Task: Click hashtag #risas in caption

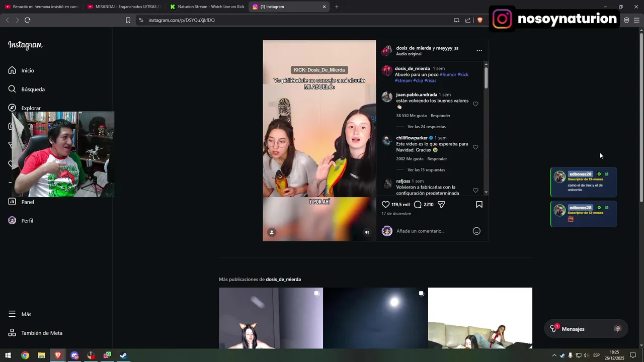Action: [x=430, y=80]
